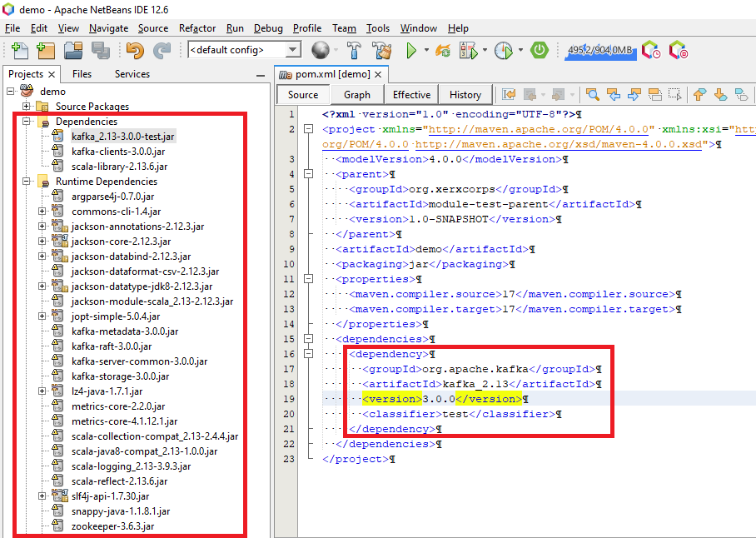Toggle Highlight Search in editor toolbar
Screen dimensions: 756x538
pos(654,94)
